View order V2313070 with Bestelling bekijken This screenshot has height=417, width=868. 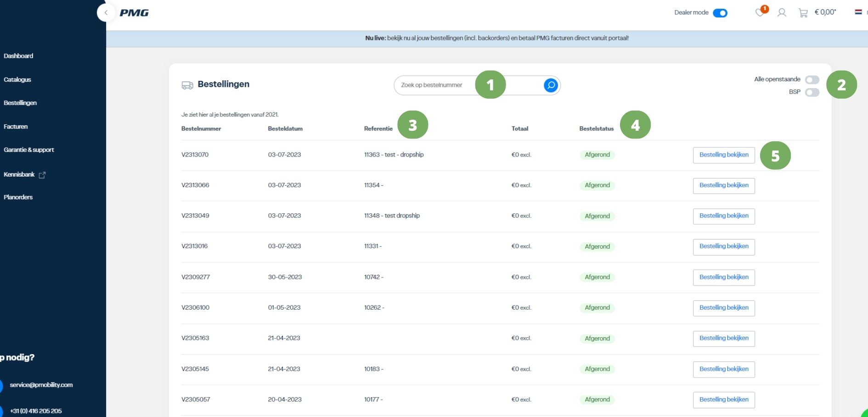coord(723,155)
